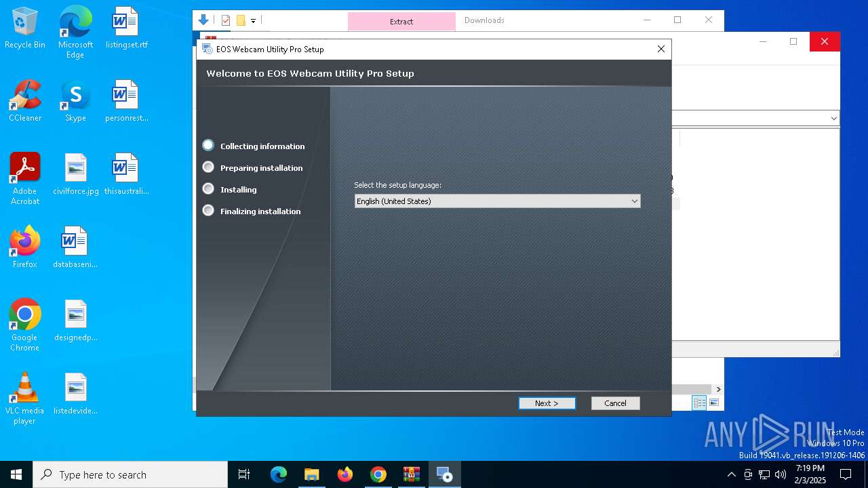
Task: Click the Downloads title in Explorer window
Action: tap(484, 20)
